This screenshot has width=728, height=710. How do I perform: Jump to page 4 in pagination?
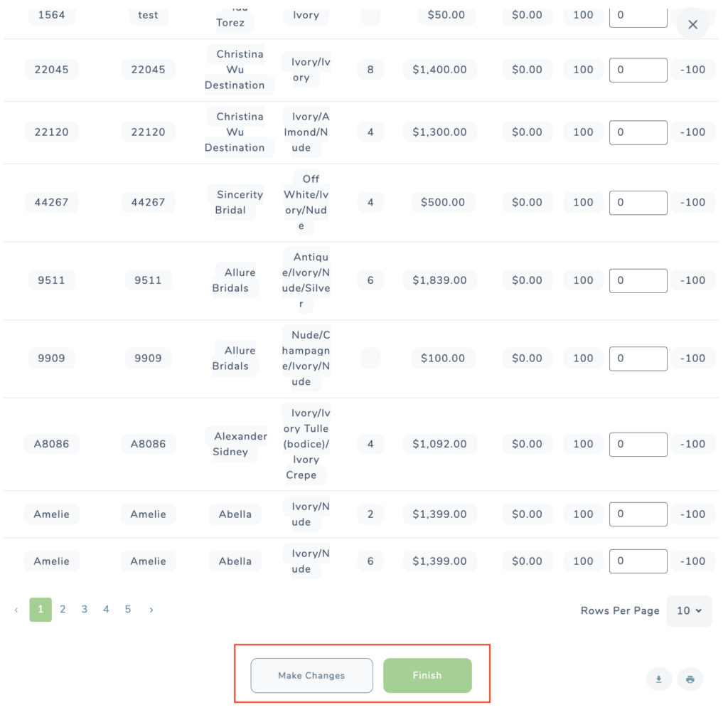(107, 609)
